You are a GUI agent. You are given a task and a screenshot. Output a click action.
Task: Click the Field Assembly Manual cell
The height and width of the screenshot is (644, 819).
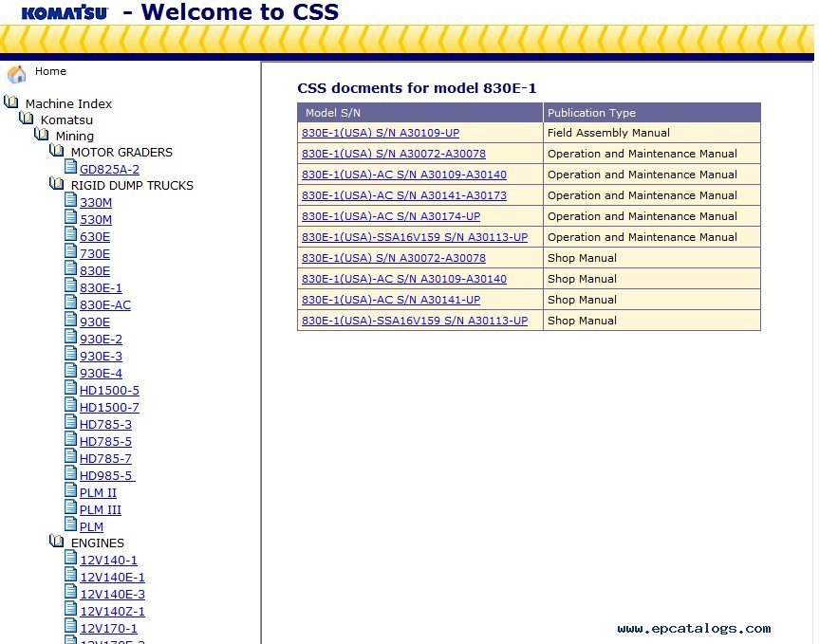(x=652, y=133)
